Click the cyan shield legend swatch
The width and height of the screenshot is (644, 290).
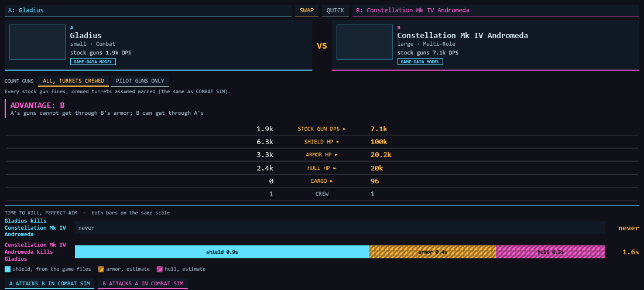click(x=8, y=269)
